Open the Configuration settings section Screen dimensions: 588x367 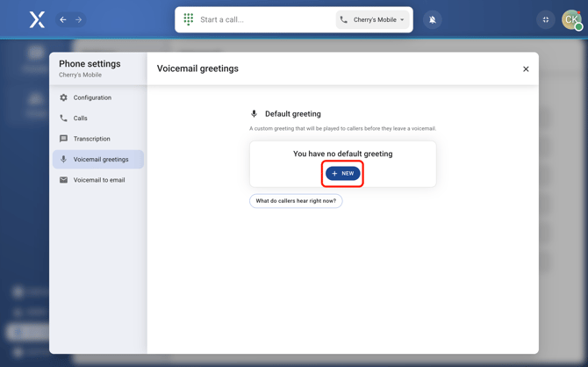(x=92, y=97)
